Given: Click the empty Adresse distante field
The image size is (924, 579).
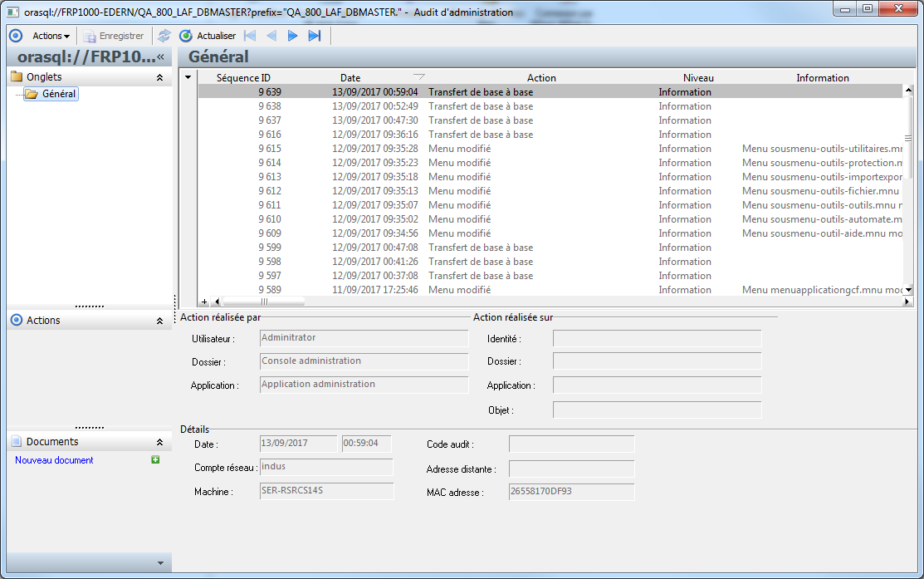Looking at the screenshot, I should tap(572, 469).
